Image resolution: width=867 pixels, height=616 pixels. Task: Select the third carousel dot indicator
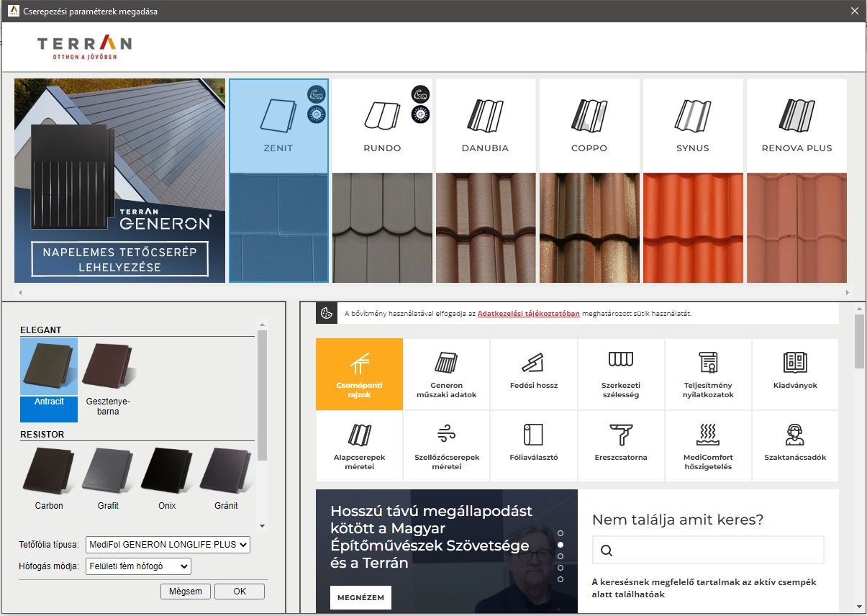(x=560, y=556)
